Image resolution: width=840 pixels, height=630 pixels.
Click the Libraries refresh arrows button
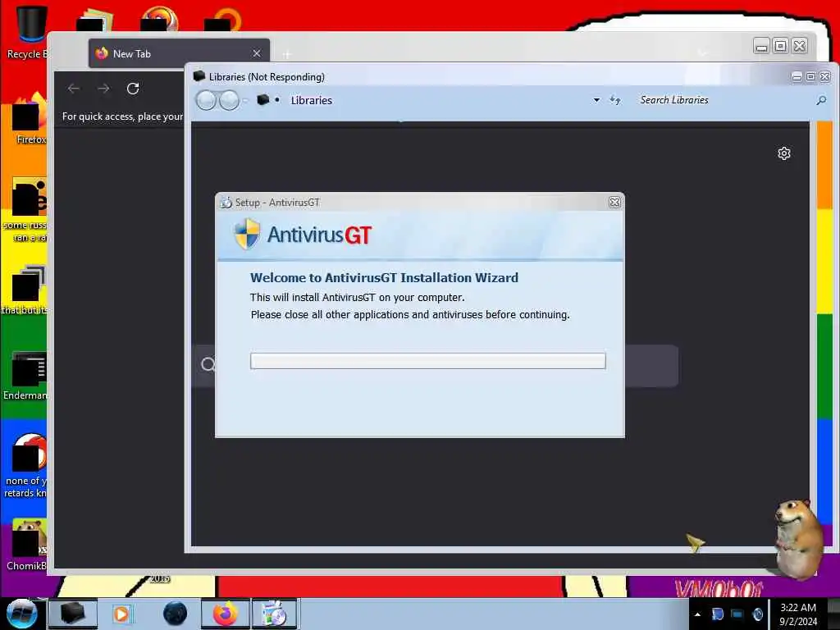point(615,100)
